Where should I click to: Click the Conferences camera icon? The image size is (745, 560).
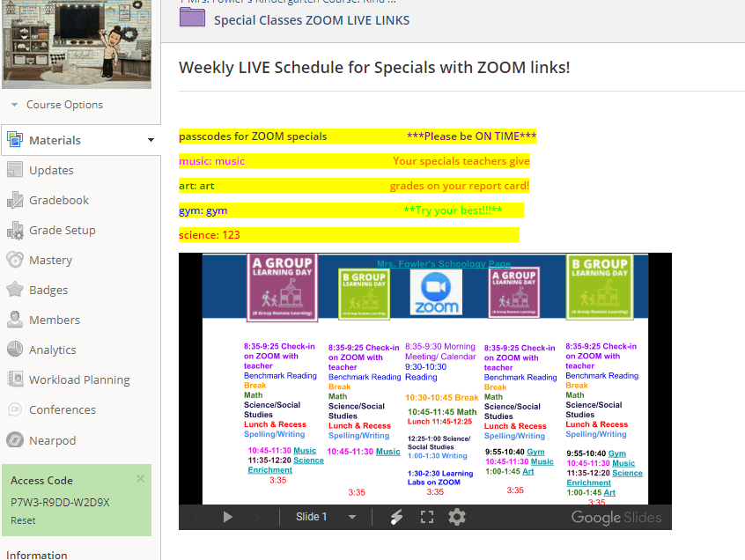tap(15, 409)
